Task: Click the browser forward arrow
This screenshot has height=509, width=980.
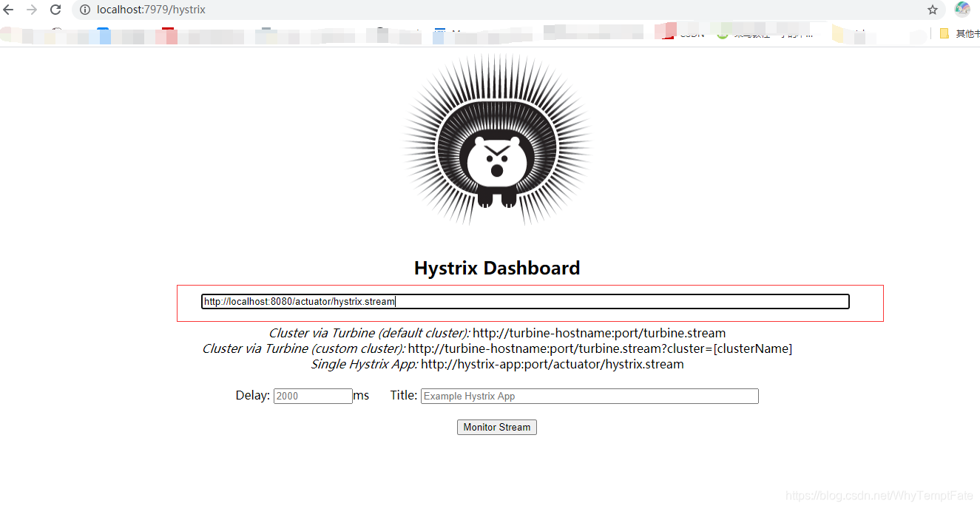Action: pyautogui.click(x=32, y=10)
